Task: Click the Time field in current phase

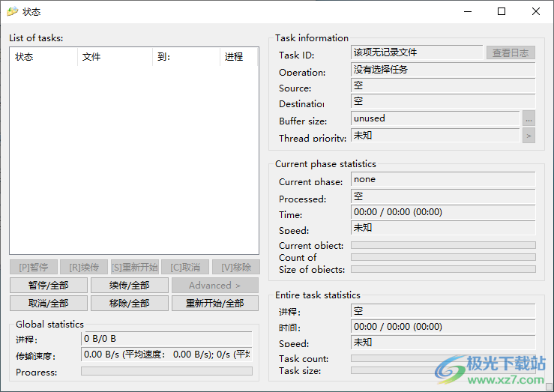Action: [443, 212]
